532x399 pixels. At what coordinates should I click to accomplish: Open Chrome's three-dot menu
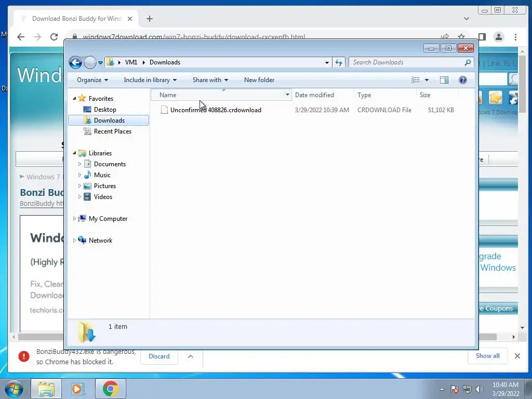click(515, 37)
